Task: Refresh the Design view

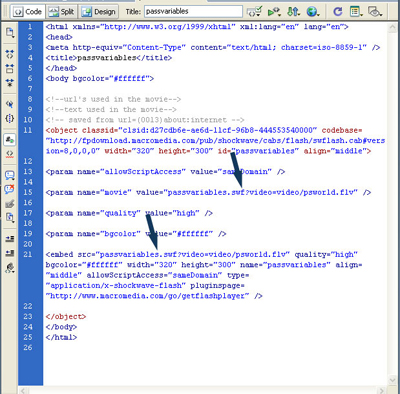Action: [x=338, y=12]
